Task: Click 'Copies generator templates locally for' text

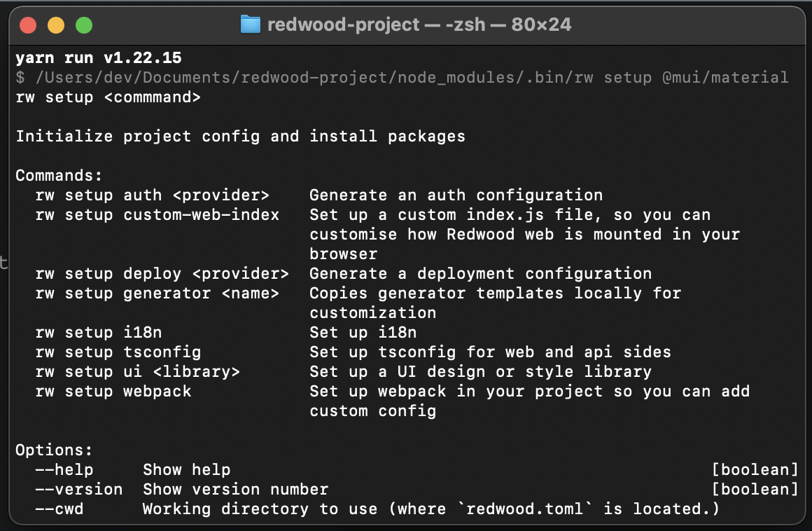Action: (495, 294)
